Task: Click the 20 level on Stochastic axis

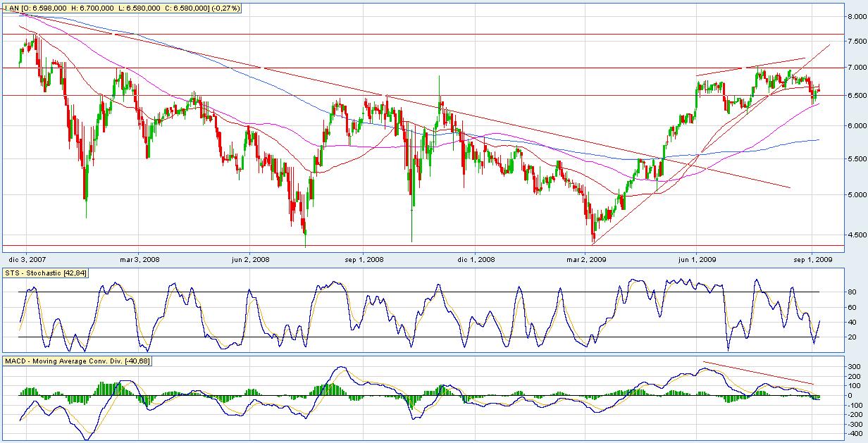Action: [851, 337]
